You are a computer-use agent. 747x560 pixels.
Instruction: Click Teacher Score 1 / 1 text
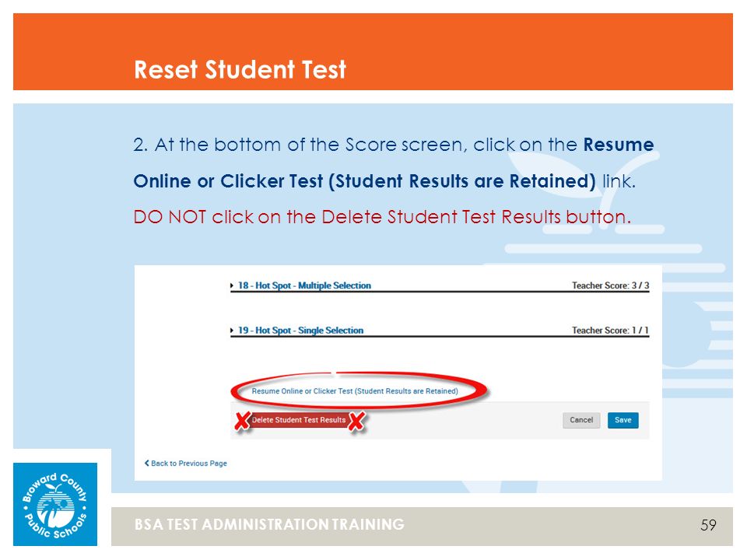pyautogui.click(x=610, y=331)
